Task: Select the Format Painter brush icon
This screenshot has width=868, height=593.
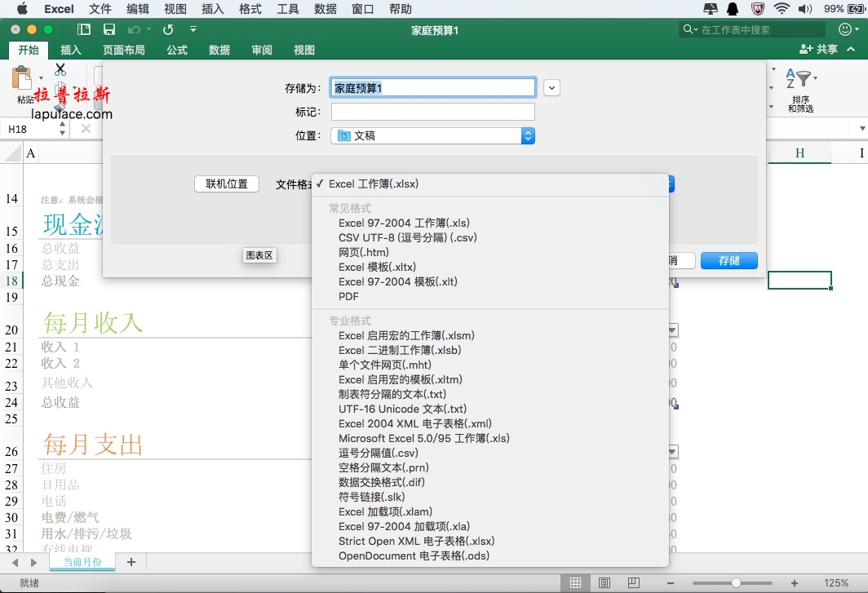Action: click(60, 108)
